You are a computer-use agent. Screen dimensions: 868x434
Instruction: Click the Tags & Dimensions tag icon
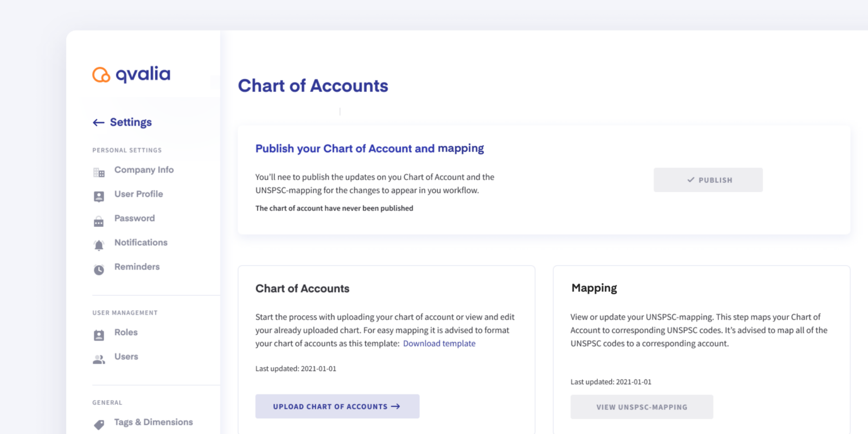pyautogui.click(x=99, y=424)
